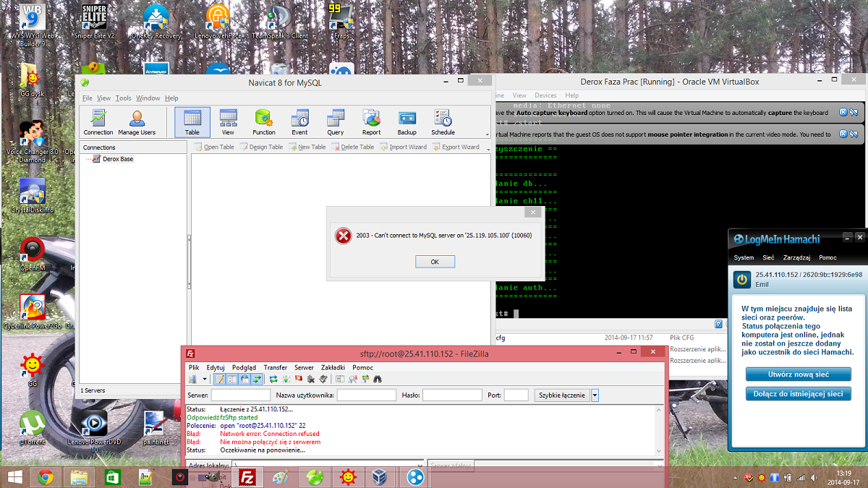Open Manage Users in Navicat
This screenshot has width=868, height=488.
point(137,122)
